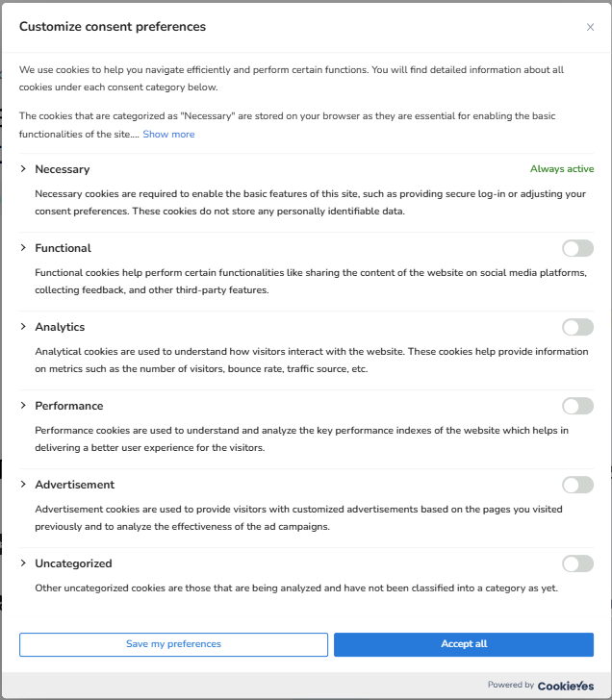Turn on Analytics cookies switch
This screenshot has height=700, width=612.
coord(577,328)
